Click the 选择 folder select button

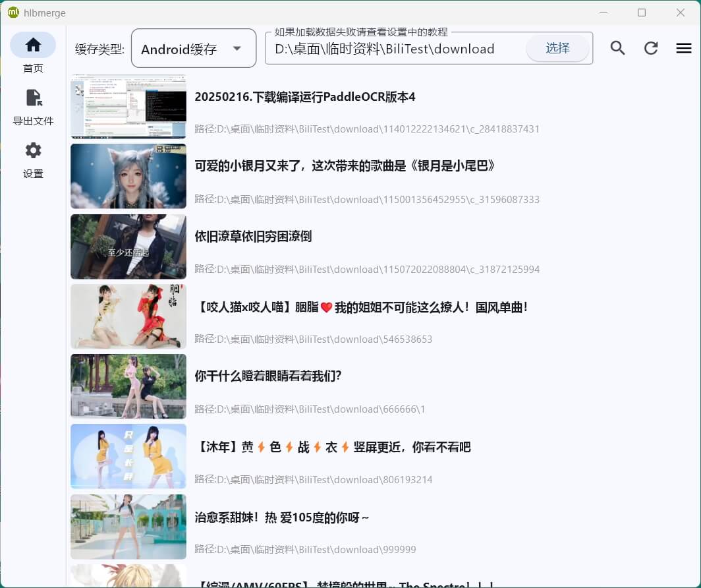click(557, 48)
